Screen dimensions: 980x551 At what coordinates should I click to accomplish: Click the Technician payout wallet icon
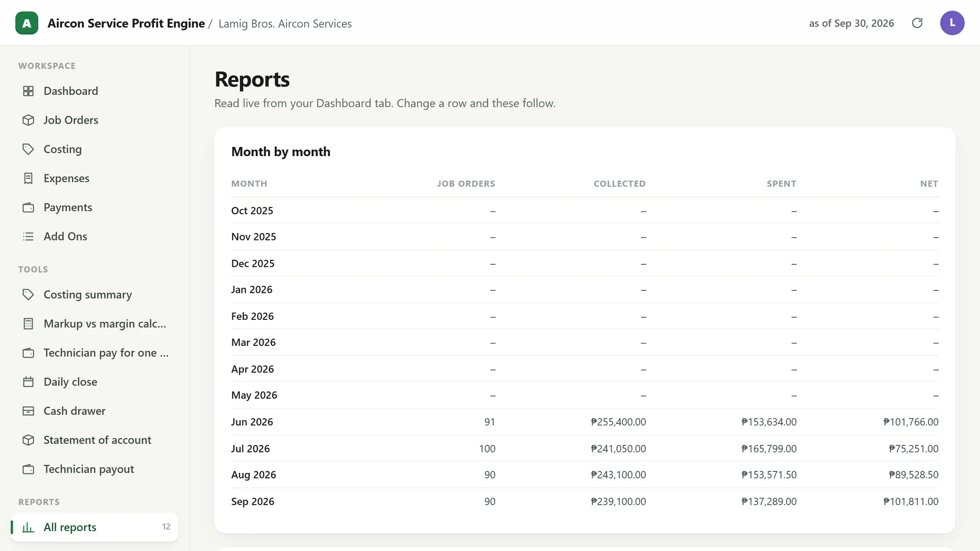click(x=29, y=469)
